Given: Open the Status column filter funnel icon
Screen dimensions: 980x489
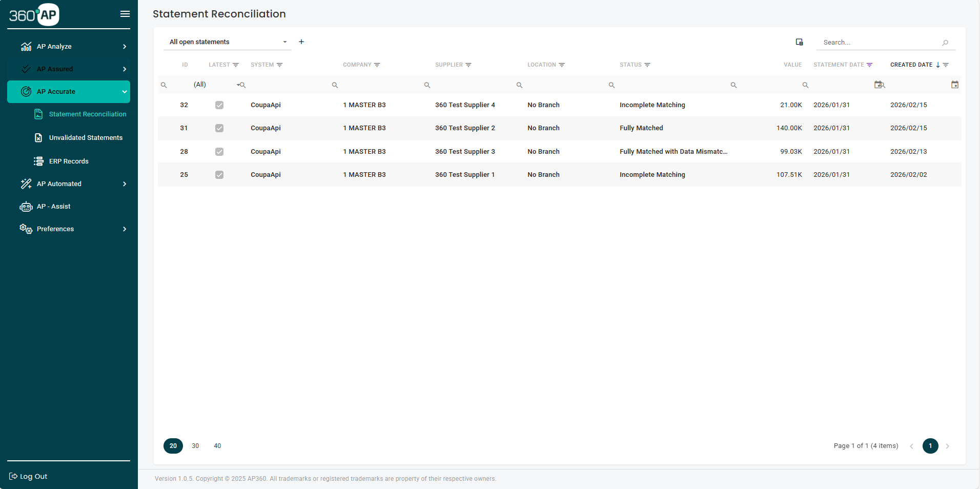Looking at the screenshot, I should [647, 65].
